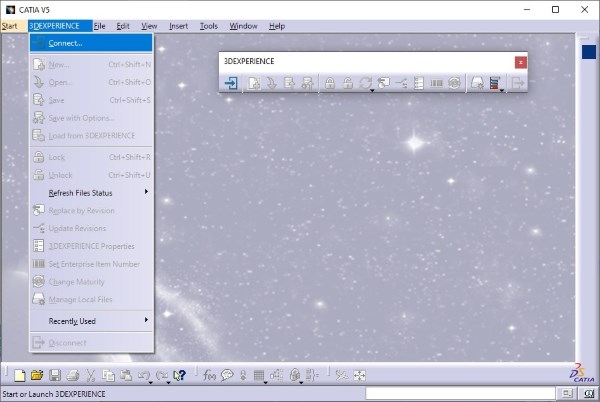This screenshot has width=600, height=402.
Task: Close the 3DEXPERIENCE floating toolbar
Action: pyautogui.click(x=520, y=62)
